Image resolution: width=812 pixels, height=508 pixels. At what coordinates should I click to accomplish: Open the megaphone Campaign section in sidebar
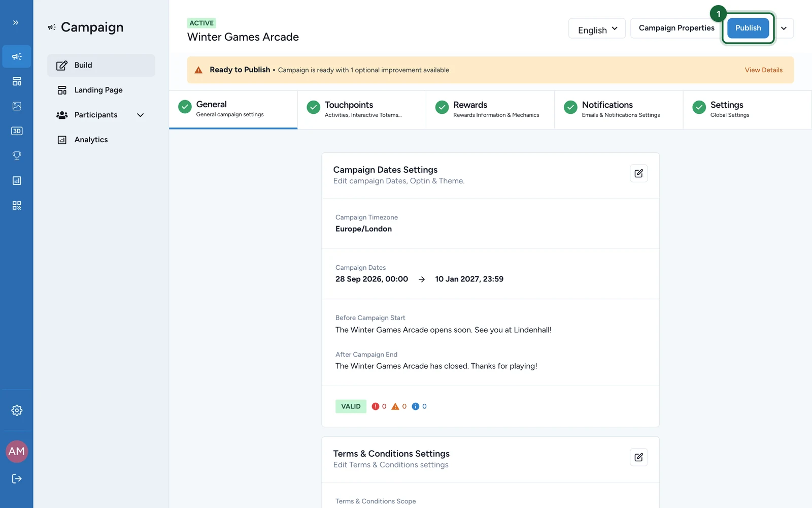tap(17, 56)
